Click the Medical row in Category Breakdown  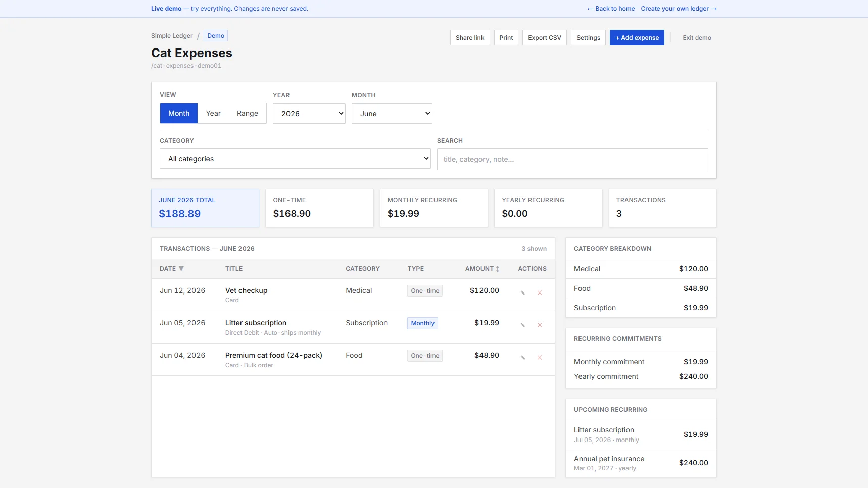pyautogui.click(x=641, y=269)
